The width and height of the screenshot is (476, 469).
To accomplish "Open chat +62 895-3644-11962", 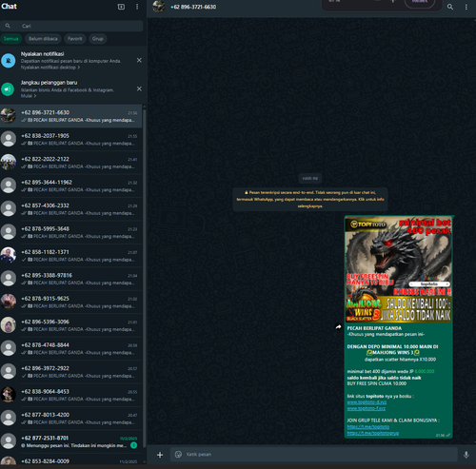I will coord(71,186).
